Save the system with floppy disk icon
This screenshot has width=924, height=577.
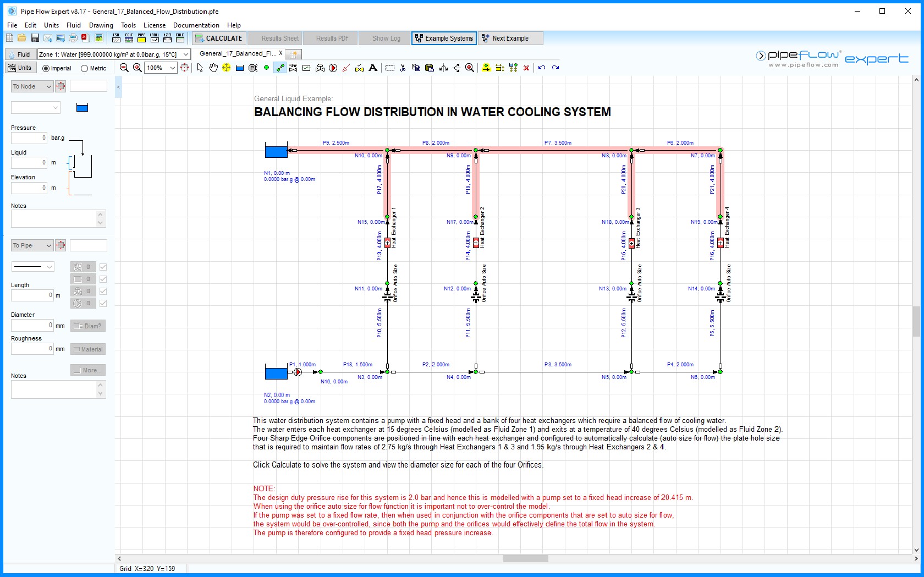(x=35, y=38)
